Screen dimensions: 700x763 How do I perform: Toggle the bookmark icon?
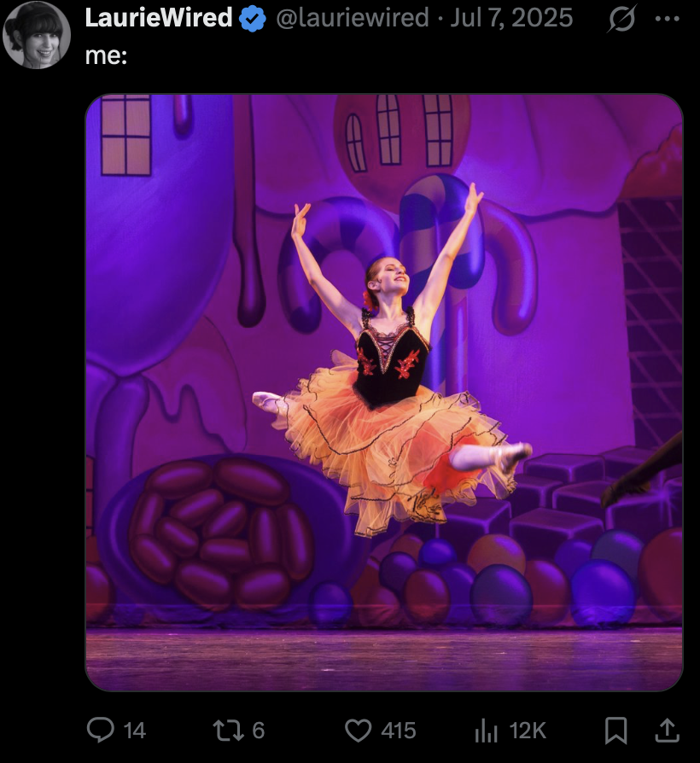click(615, 731)
